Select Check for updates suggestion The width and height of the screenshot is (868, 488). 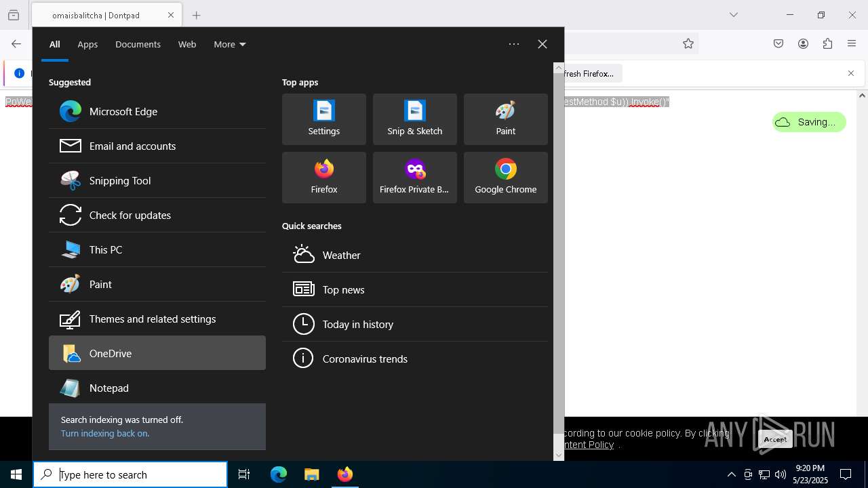pos(157,215)
